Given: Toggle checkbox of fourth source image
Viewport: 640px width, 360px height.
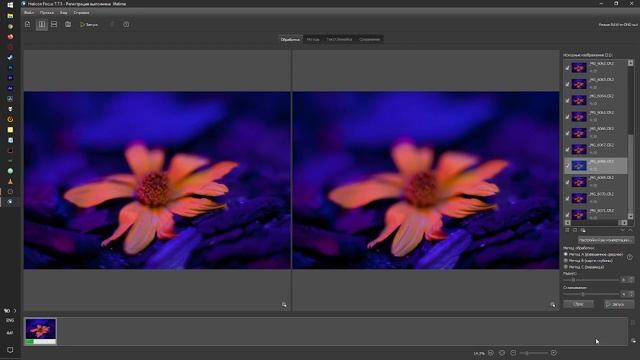Looking at the screenshot, I should tap(567, 117).
